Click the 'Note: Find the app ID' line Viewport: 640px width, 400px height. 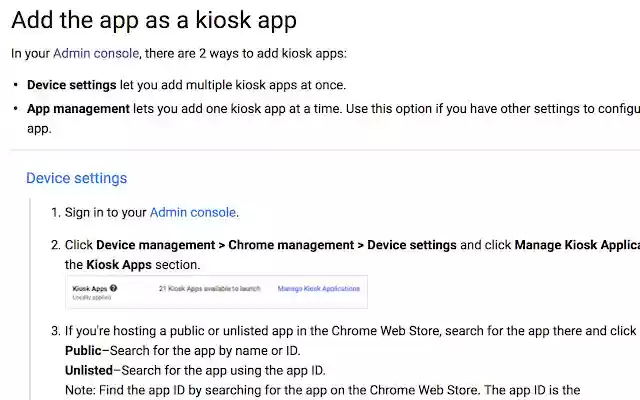click(x=300, y=390)
